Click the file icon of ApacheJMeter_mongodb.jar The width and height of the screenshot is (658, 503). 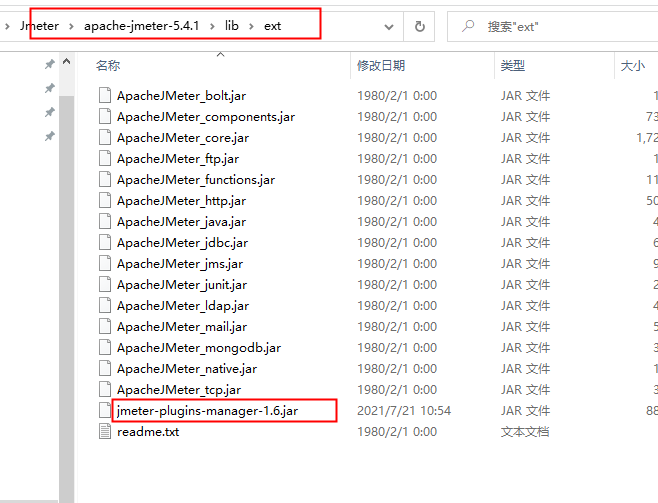[x=105, y=347]
